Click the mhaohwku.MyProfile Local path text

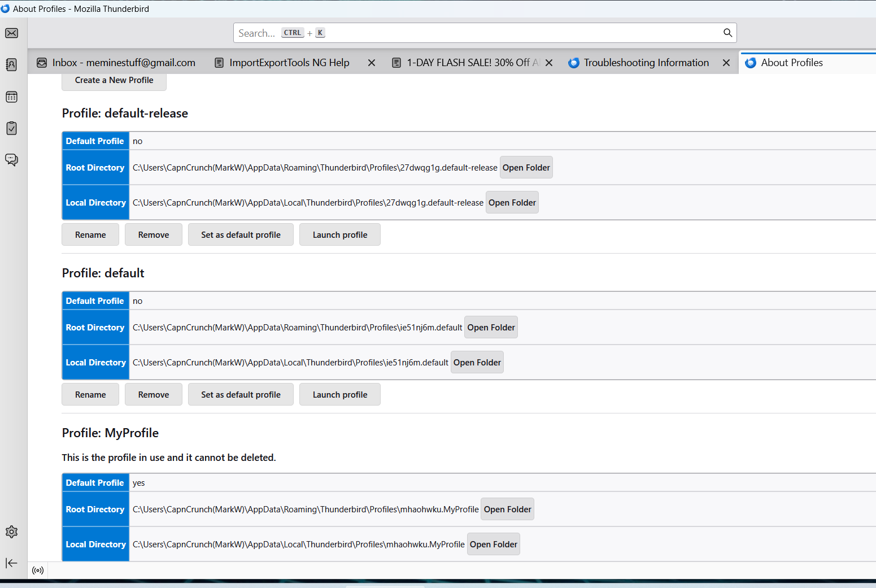(299, 545)
